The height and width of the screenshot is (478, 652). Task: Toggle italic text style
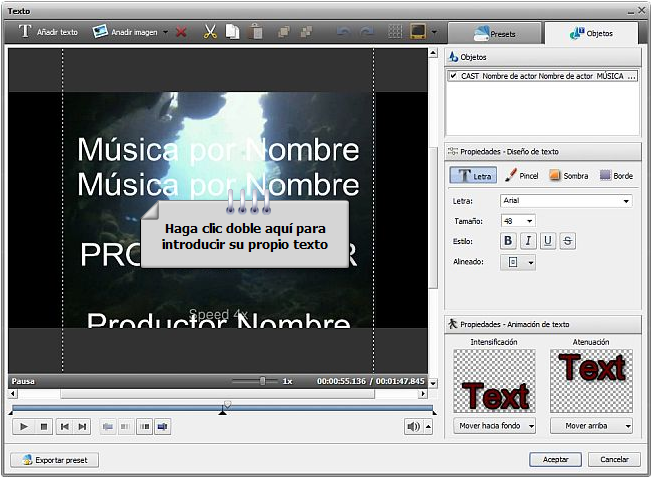coord(528,241)
